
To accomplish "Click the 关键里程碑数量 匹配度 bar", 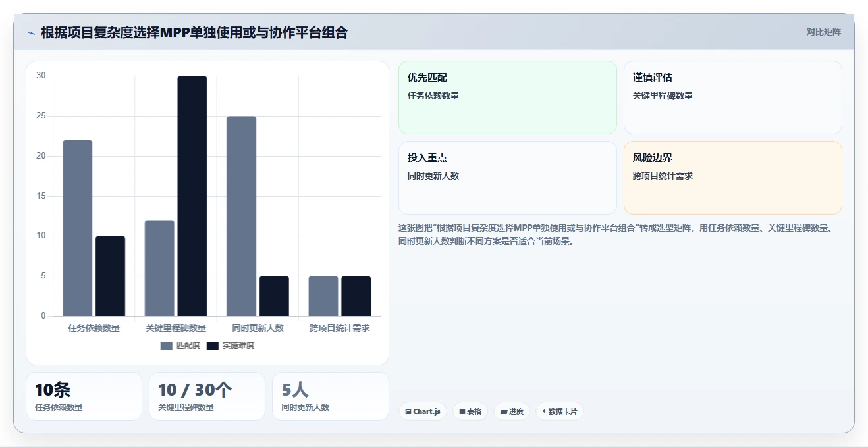I will pyautogui.click(x=159, y=268).
